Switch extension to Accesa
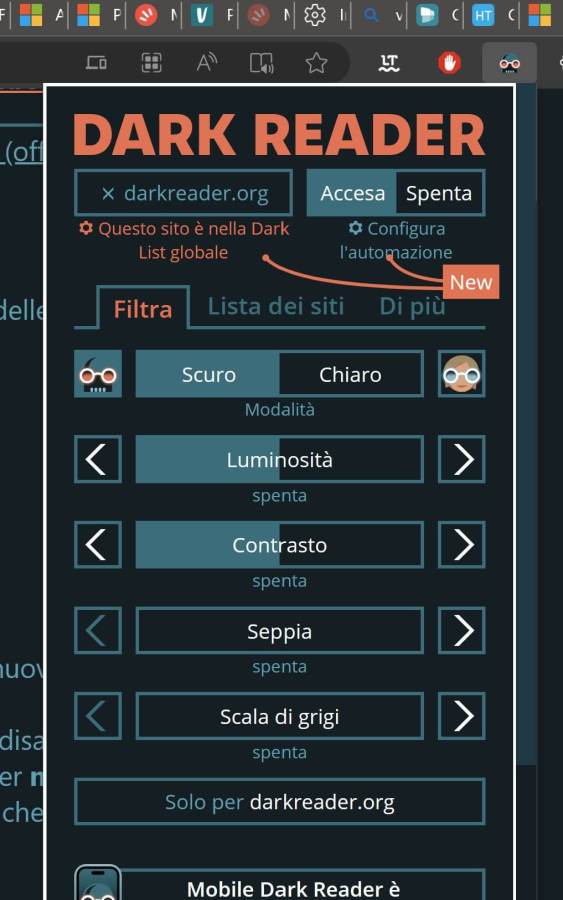This screenshot has width=563, height=900. (352, 193)
